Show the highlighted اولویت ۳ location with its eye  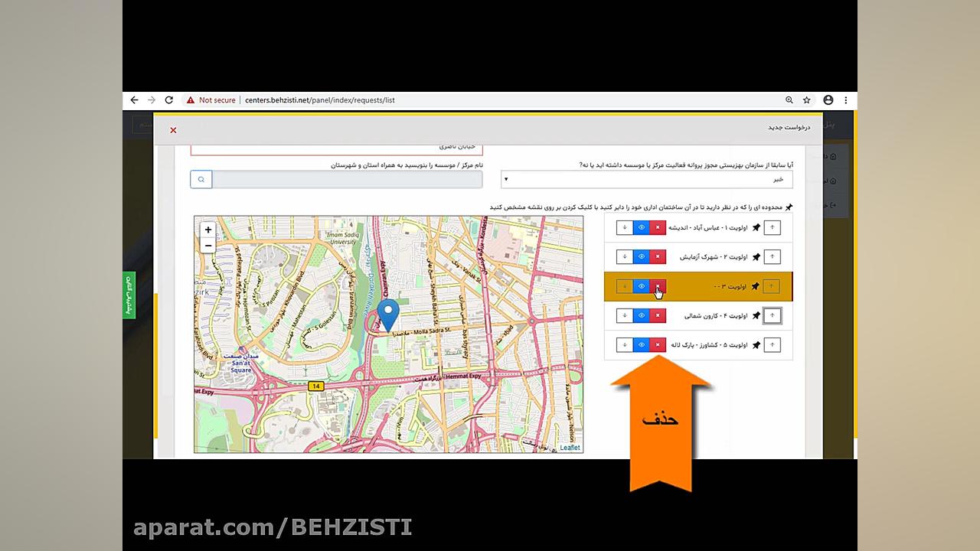[642, 286]
